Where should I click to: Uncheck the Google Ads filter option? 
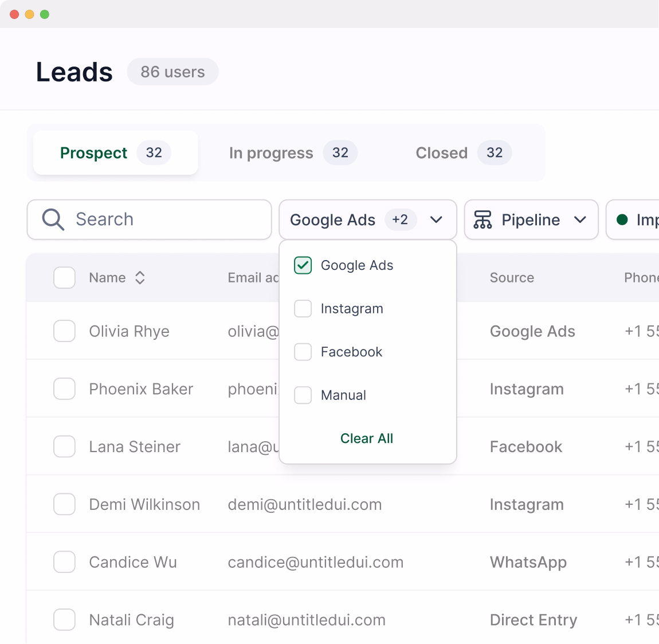pyautogui.click(x=303, y=265)
